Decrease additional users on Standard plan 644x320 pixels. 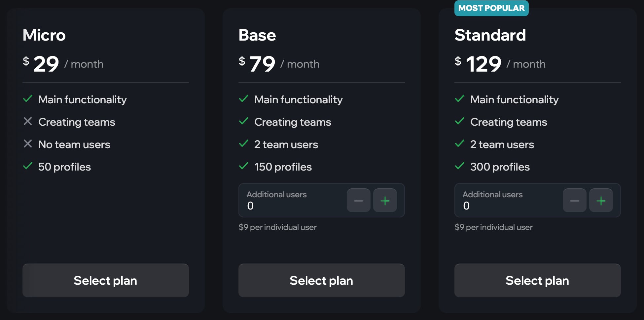coord(575,201)
